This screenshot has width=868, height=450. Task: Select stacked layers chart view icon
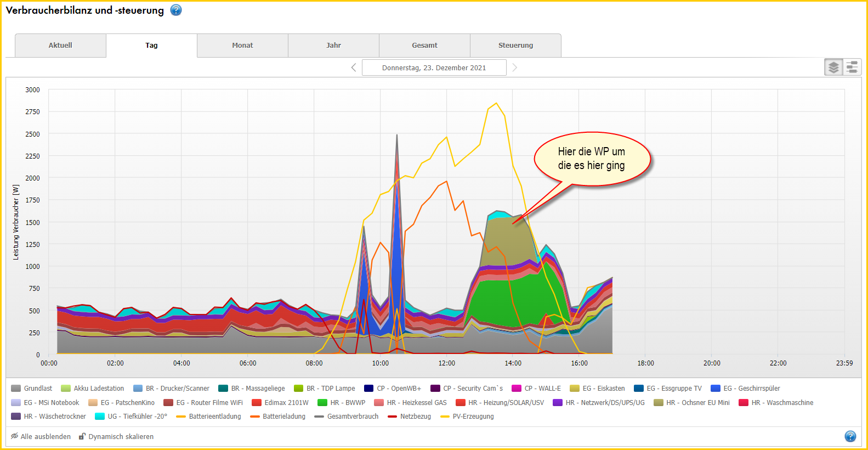click(833, 67)
